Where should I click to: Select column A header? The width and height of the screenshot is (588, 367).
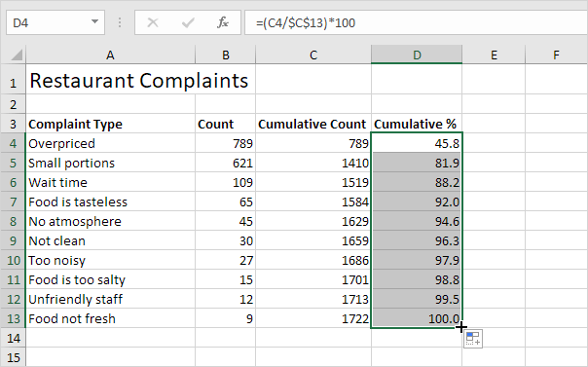pyautogui.click(x=110, y=55)
